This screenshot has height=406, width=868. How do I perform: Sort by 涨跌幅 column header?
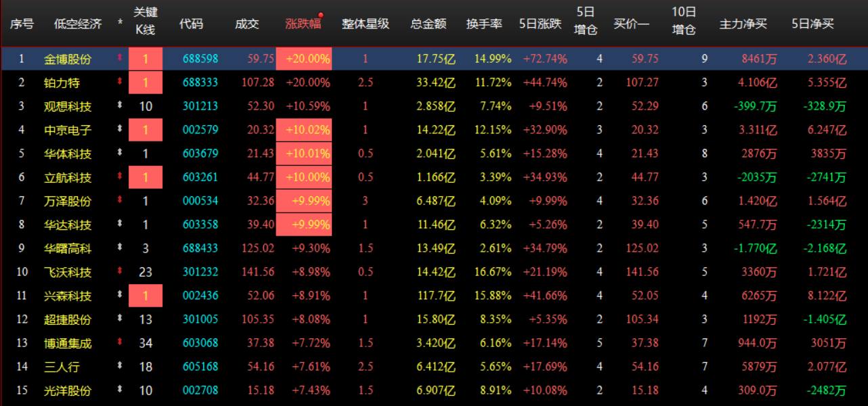[x=303, y=24]
